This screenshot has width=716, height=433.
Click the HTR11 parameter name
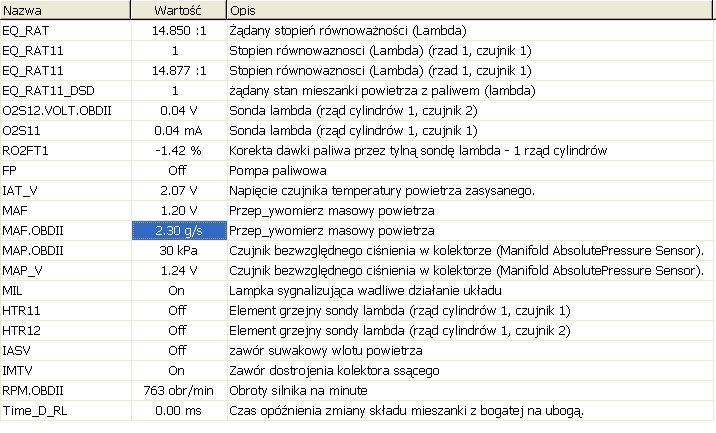tap(21, 310)
